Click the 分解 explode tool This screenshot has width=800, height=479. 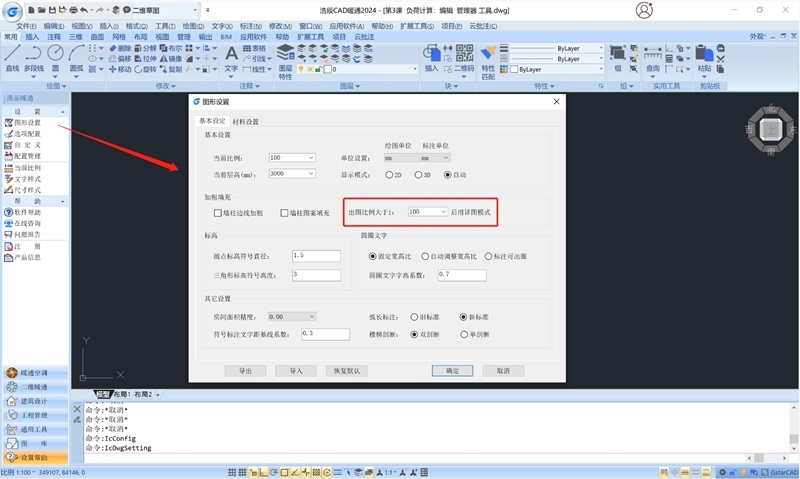click(145, 48)
